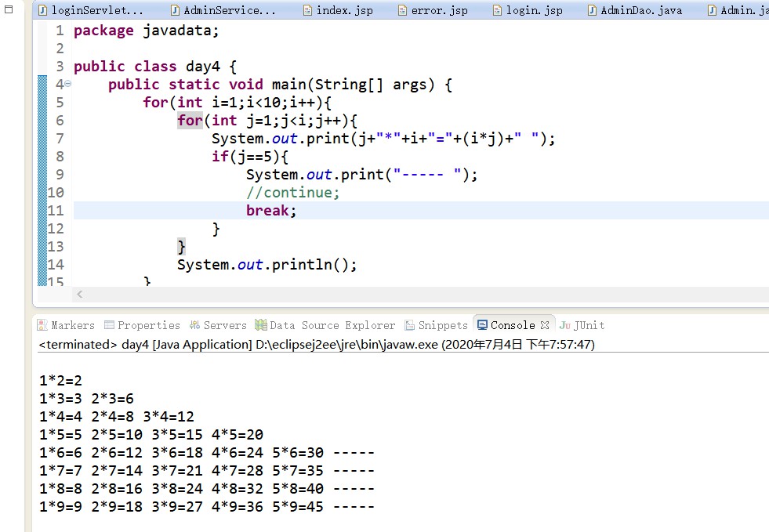769x532 pixels.
Task: Click line number 6 in the gutter
Action: point(60,120)
